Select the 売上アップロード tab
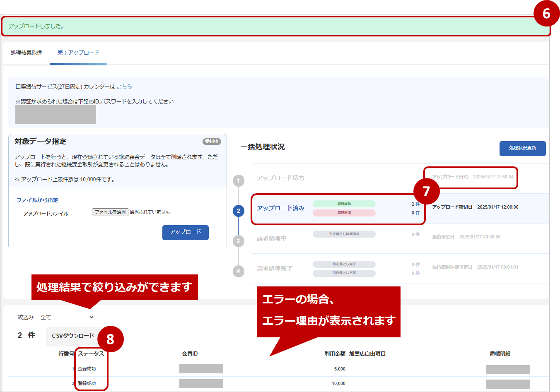The width and height of the screenshot is (560, 392). pos(78,53)
